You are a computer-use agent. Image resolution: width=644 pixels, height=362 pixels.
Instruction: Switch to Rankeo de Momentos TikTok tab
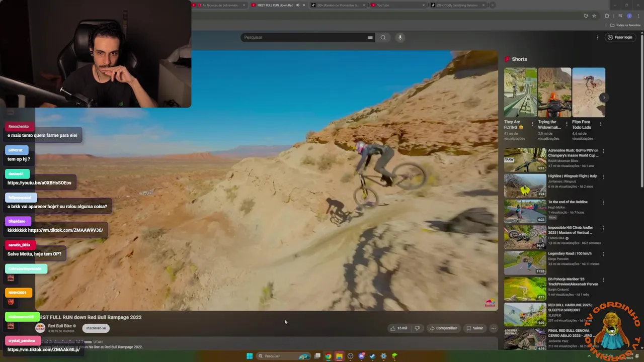click(x=338, y=5)
